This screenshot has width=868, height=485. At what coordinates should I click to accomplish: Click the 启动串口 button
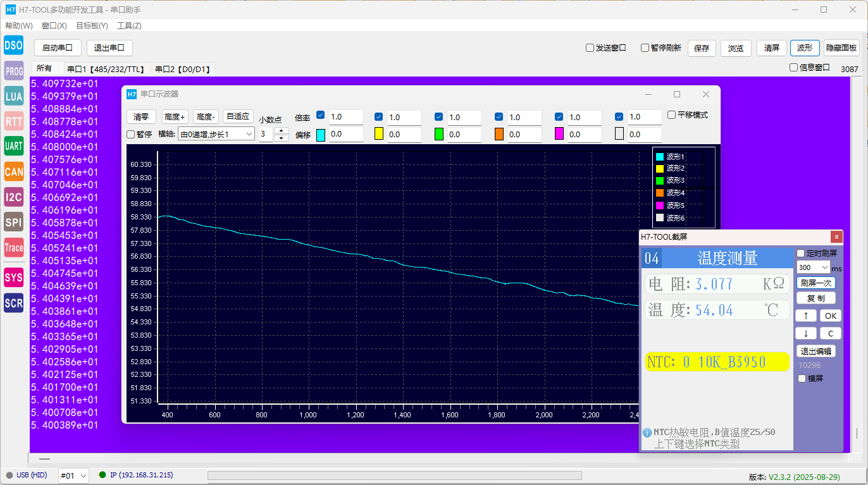point(58,47)
